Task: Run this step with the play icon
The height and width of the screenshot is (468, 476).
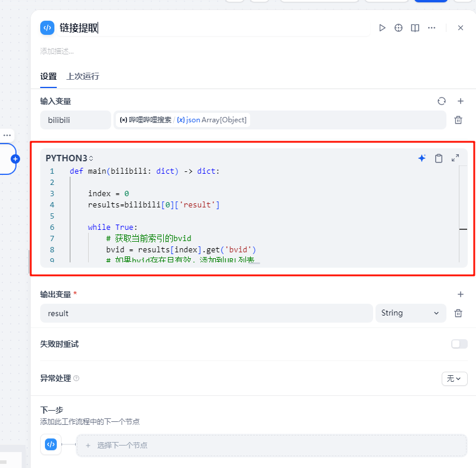Action: coord(383,28)
